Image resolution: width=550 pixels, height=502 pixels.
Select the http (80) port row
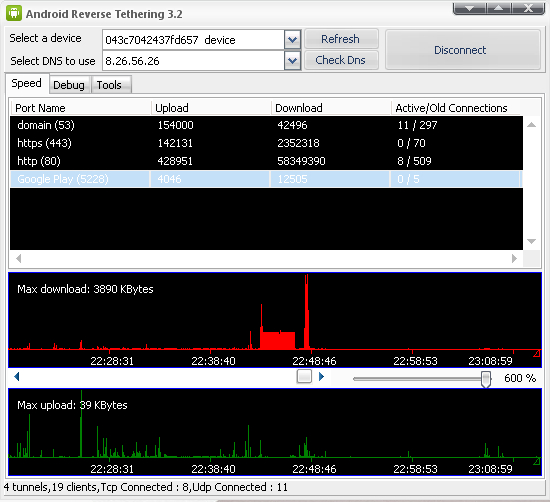pos(266,161)
